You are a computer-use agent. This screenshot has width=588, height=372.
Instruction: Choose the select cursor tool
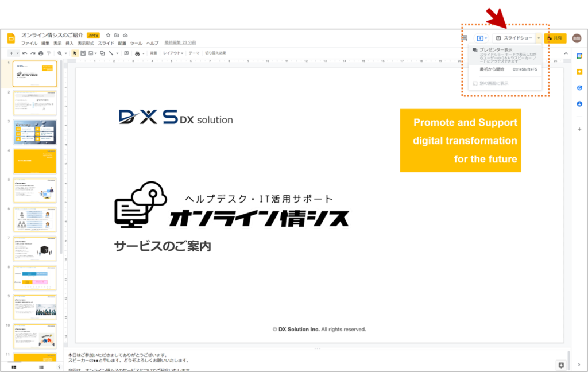pos(75,53)
